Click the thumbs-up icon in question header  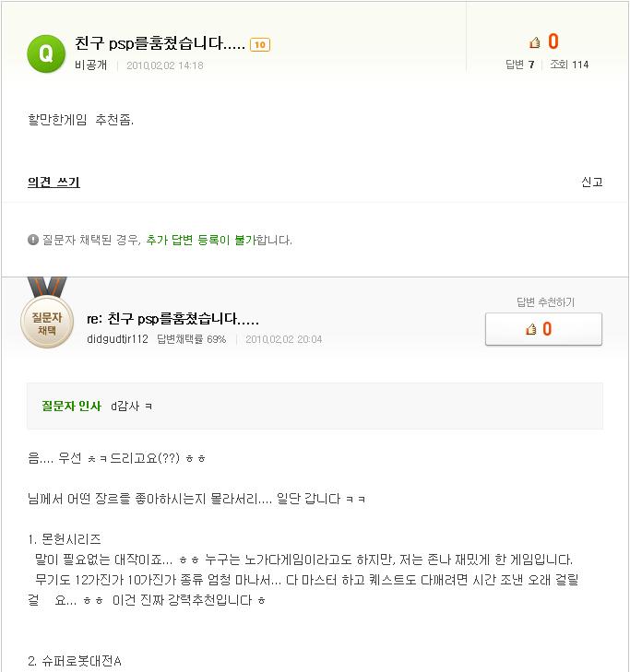535,42
